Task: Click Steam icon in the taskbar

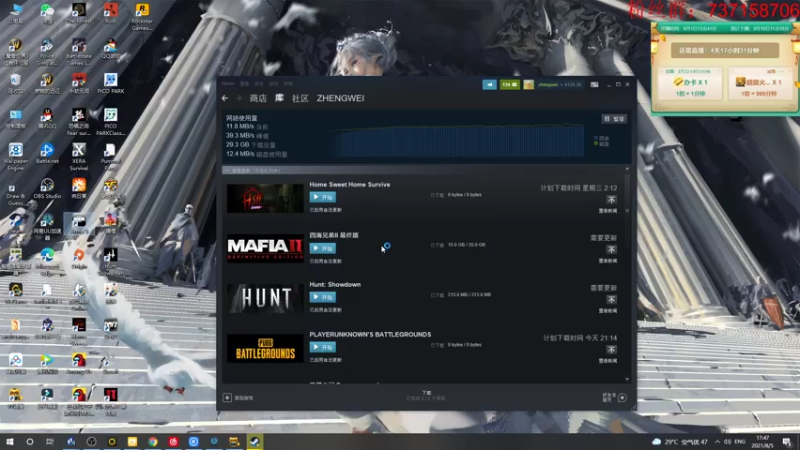Action: 255,442
